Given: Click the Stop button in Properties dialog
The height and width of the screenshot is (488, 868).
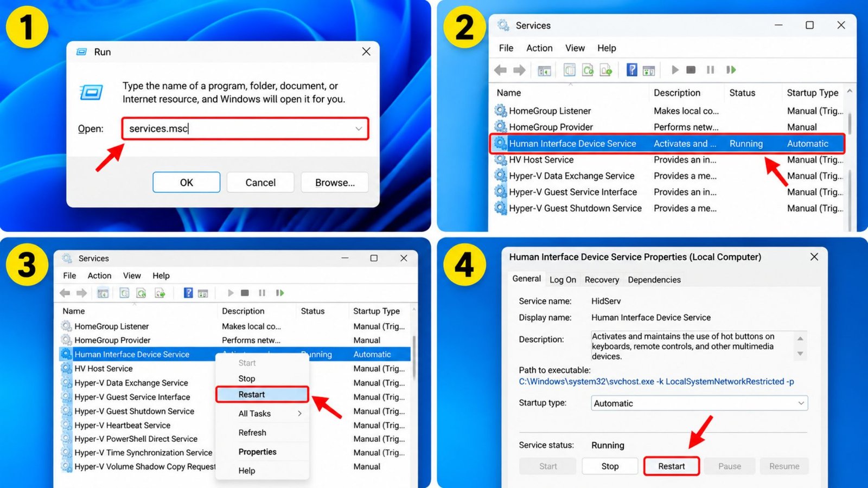Looking at the screenshot, I should [610, 466].
